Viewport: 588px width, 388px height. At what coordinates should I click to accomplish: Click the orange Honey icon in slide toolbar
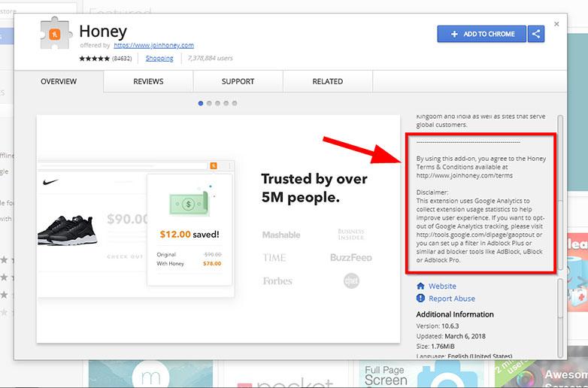[x=214, y=165]
